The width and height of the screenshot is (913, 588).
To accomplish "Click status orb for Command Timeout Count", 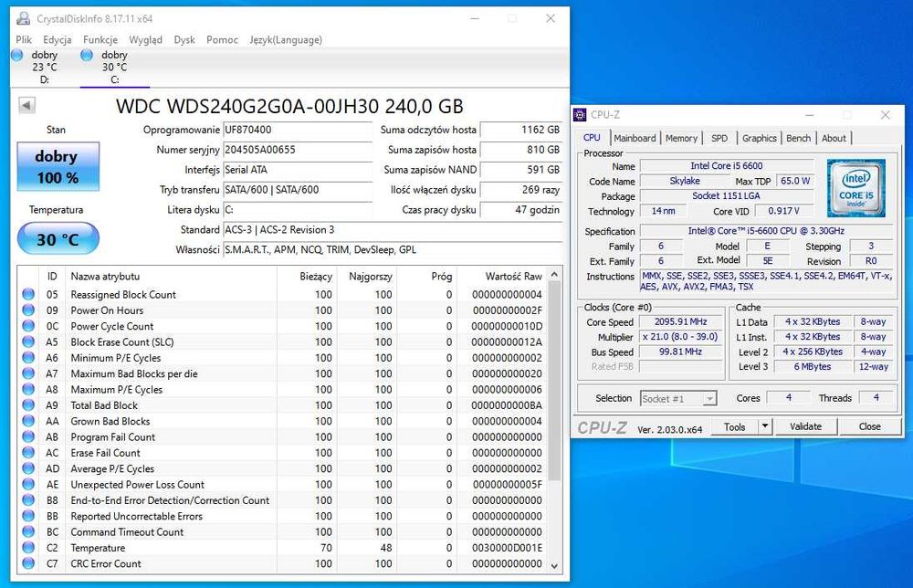I will (x=28, y=531).
